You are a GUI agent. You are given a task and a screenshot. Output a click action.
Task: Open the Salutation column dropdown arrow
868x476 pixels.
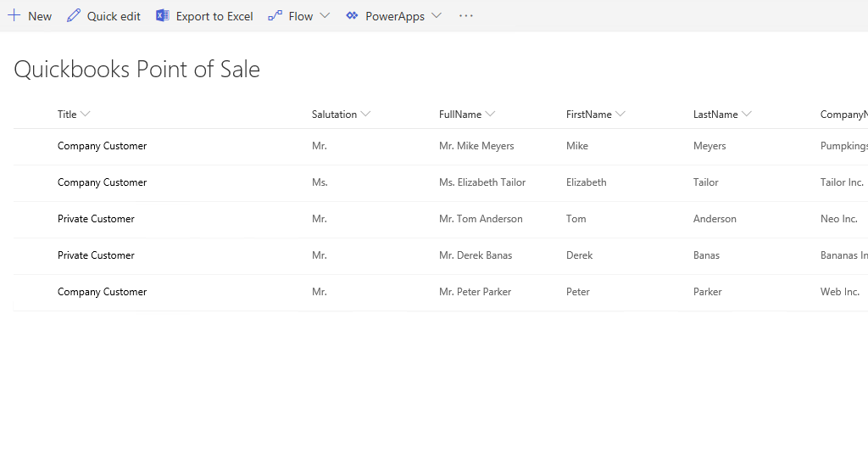365,114
